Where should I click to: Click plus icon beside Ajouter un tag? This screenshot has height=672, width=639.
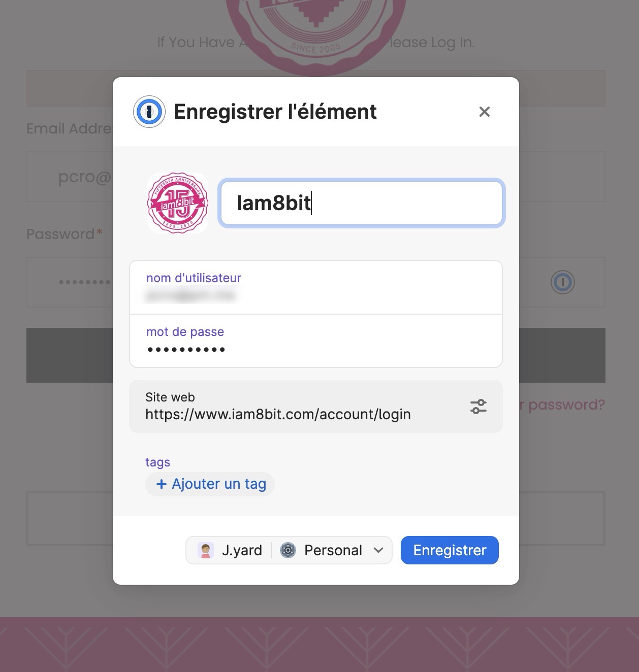(162, 484)
